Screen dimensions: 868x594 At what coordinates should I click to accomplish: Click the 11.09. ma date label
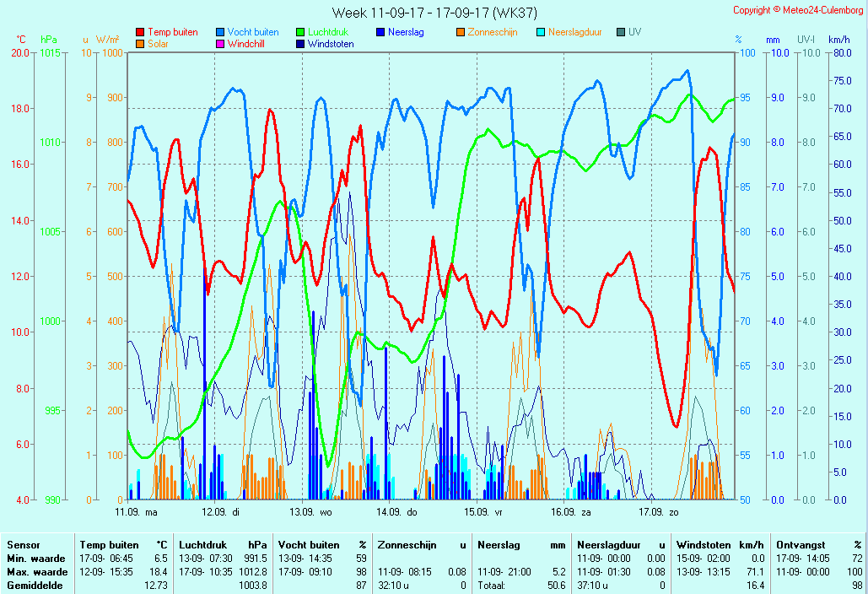tap(136, 511)
